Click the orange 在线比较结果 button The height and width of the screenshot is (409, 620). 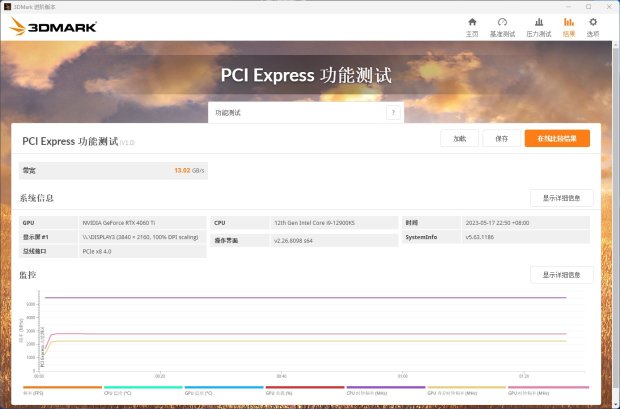[557, 138]
